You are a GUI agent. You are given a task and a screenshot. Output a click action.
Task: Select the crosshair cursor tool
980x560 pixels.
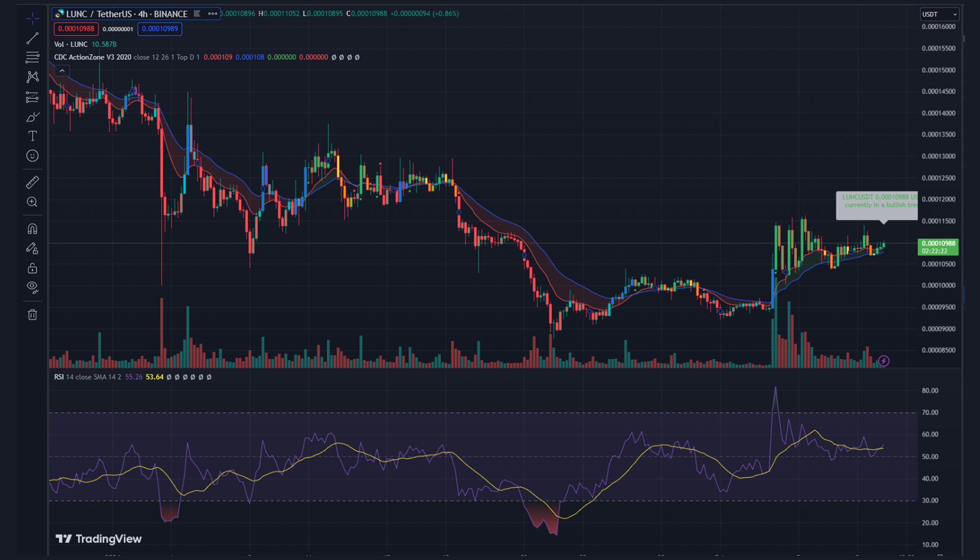coord(32,18)
